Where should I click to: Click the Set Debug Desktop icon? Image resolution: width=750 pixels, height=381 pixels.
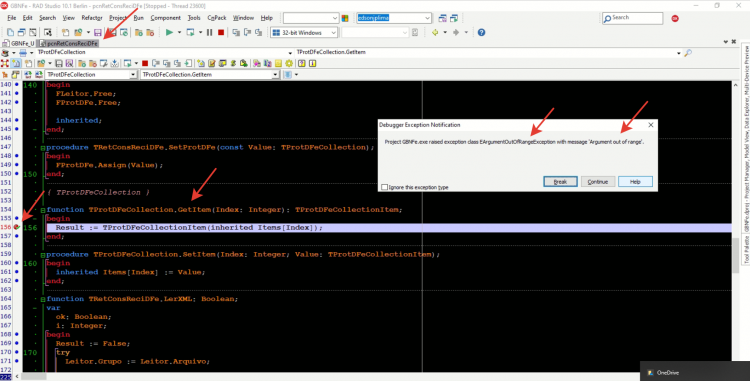point(454,18)
